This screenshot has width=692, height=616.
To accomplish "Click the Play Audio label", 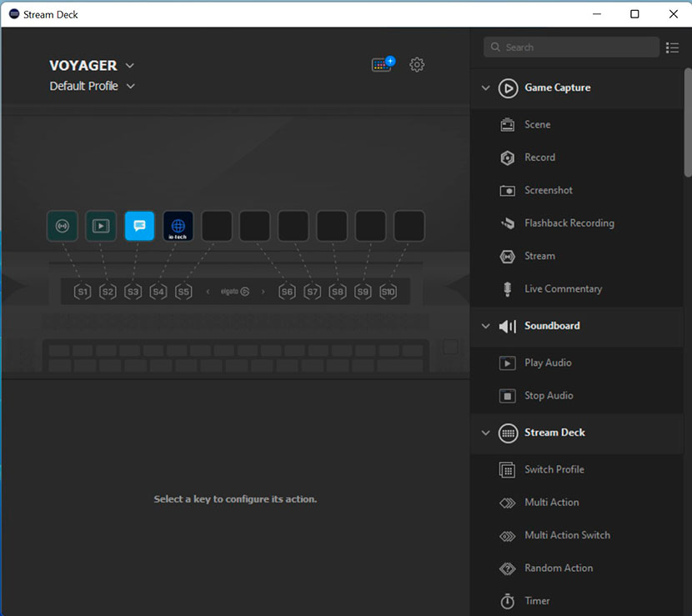I will 548,363.
